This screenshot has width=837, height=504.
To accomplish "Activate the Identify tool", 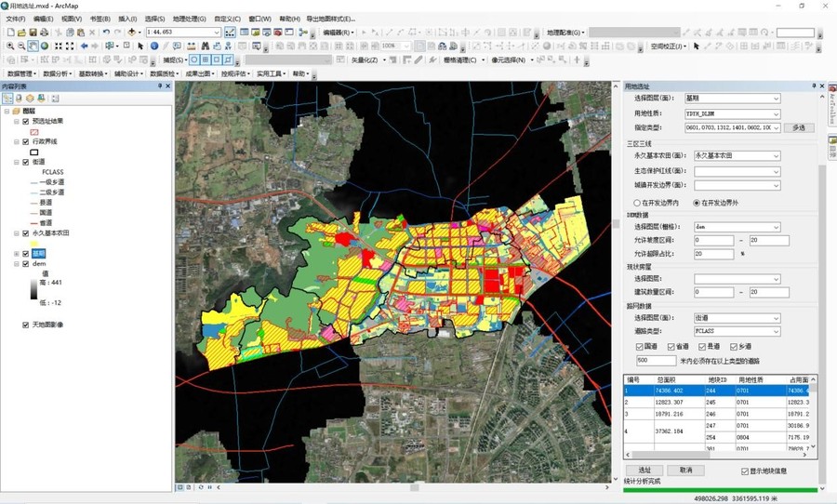I will pos(154,46).
